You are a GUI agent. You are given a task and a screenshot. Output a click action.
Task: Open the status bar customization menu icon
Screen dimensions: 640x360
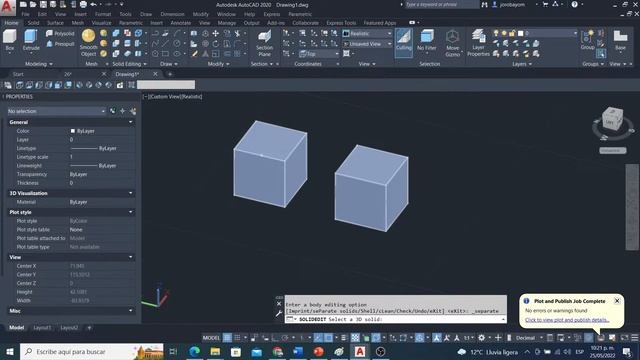click(x=635, y=338)
